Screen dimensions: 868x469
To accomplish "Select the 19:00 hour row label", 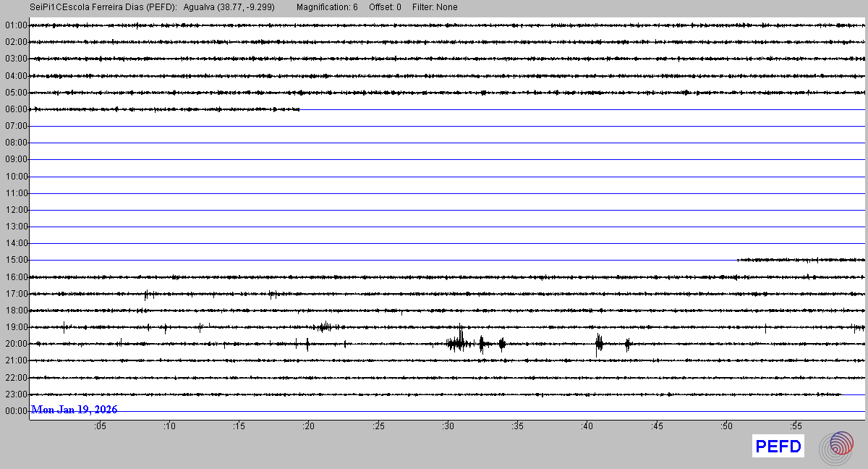I will click(16, 327).
